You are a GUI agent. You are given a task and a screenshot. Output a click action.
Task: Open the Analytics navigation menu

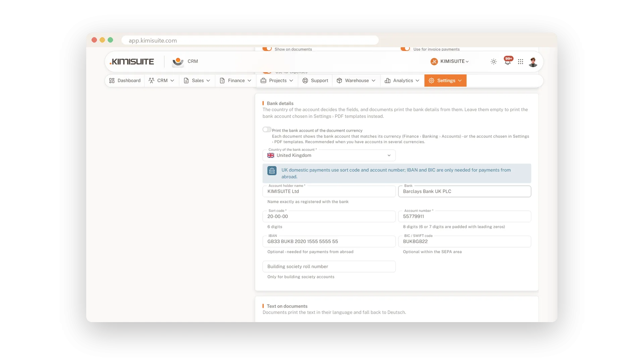coord(402,80)
